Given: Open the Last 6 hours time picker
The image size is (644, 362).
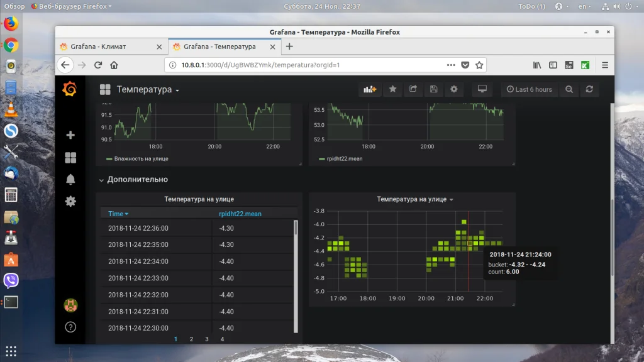Looking at the screenshot, I should pos(529,89).
